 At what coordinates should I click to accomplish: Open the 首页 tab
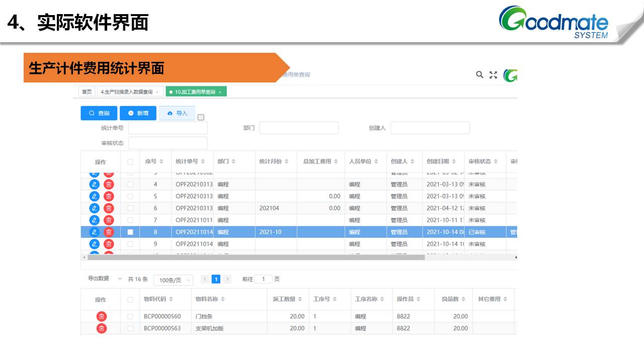(87, 92)
